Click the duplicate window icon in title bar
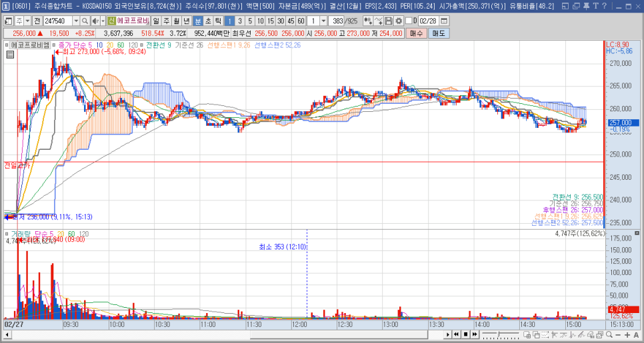 coord(577,6)
